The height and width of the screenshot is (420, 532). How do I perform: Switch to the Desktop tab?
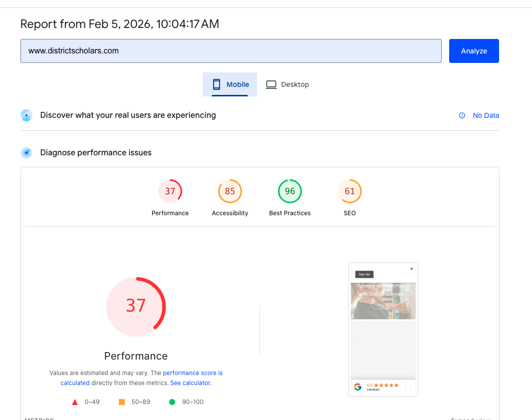tap(287, 84)
